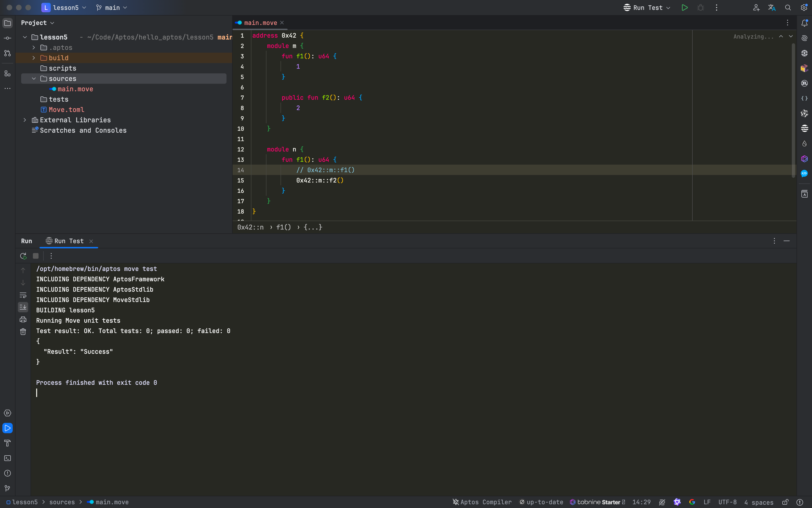Open Search Everywhere magnifier

[x=788, y=7]
